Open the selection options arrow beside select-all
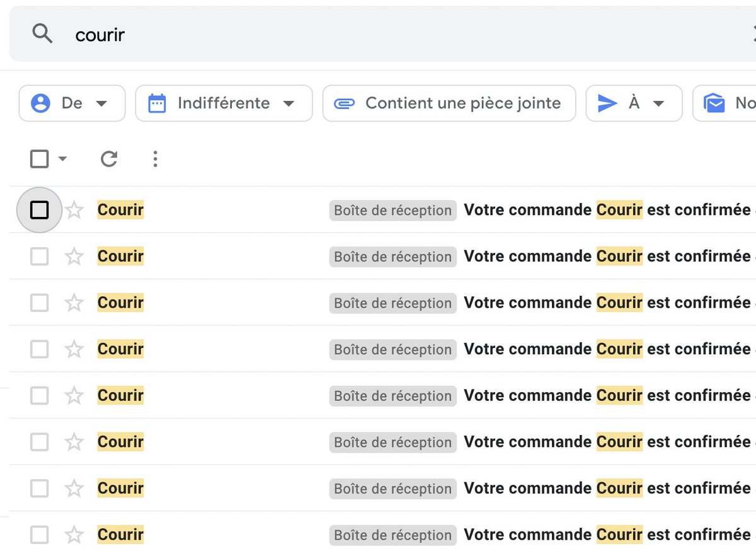Viewport: 756px width, 551px height. pos(62,159)
